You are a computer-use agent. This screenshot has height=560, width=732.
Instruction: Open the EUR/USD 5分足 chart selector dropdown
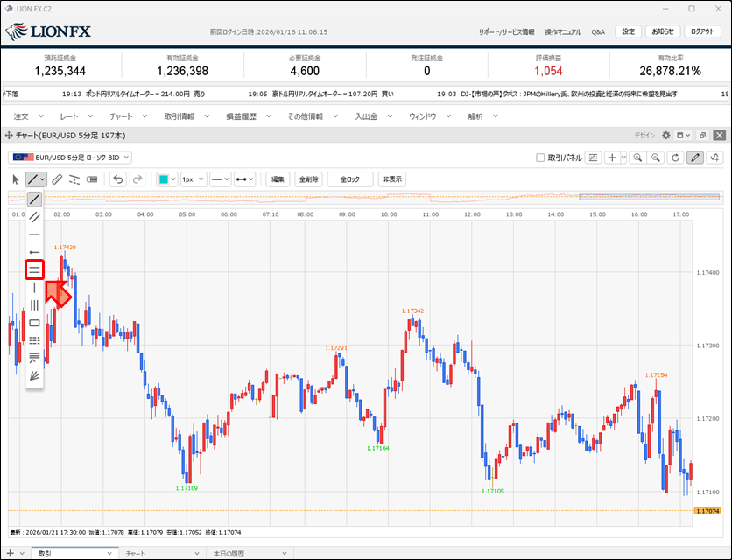[x=70, y=157]
